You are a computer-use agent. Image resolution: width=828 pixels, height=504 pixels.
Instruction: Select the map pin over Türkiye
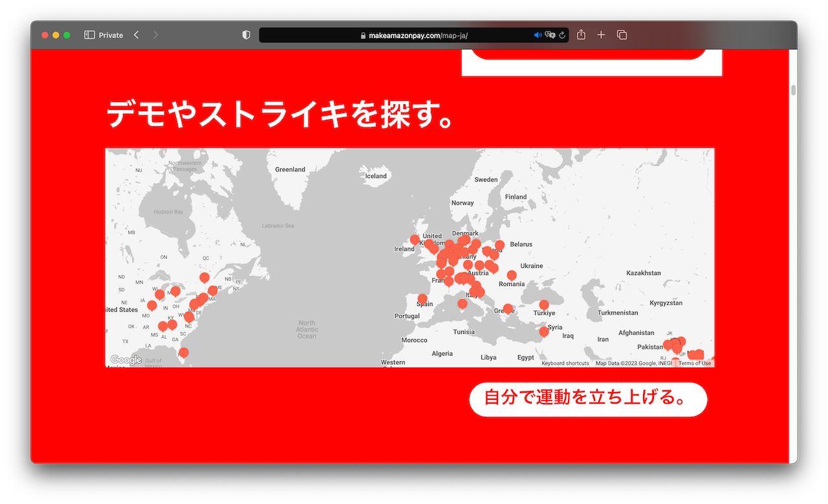[x=544, y=305]
